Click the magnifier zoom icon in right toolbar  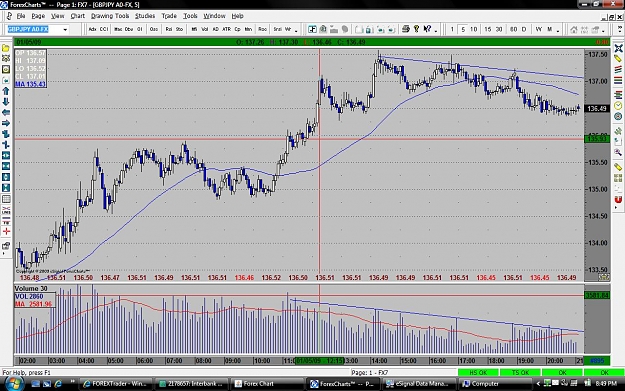coord(618,152)
